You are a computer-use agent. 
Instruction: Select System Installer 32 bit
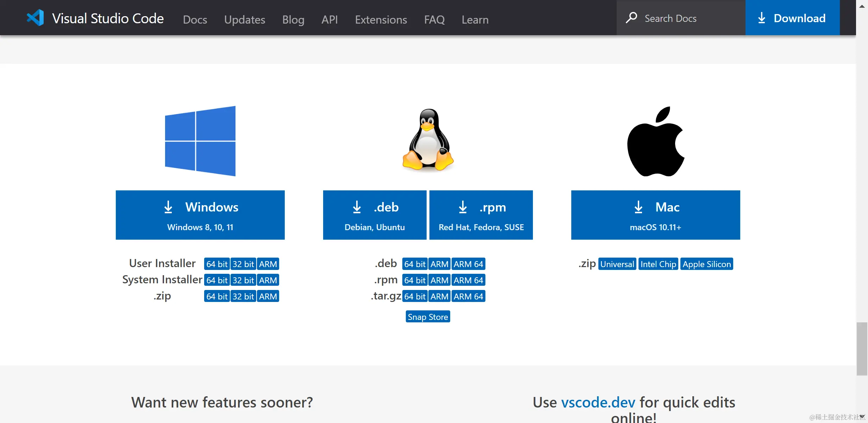[x=243, y=280]
